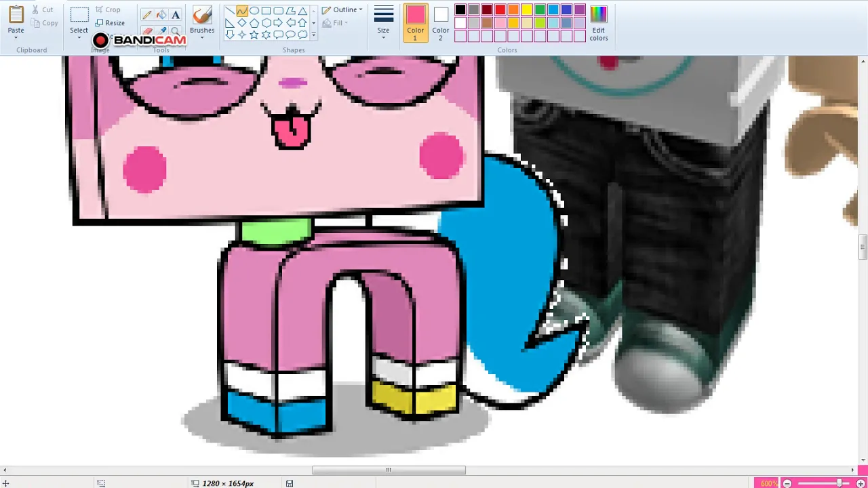Choose the Triangle shape
The image size is (868, 488).
303,11
